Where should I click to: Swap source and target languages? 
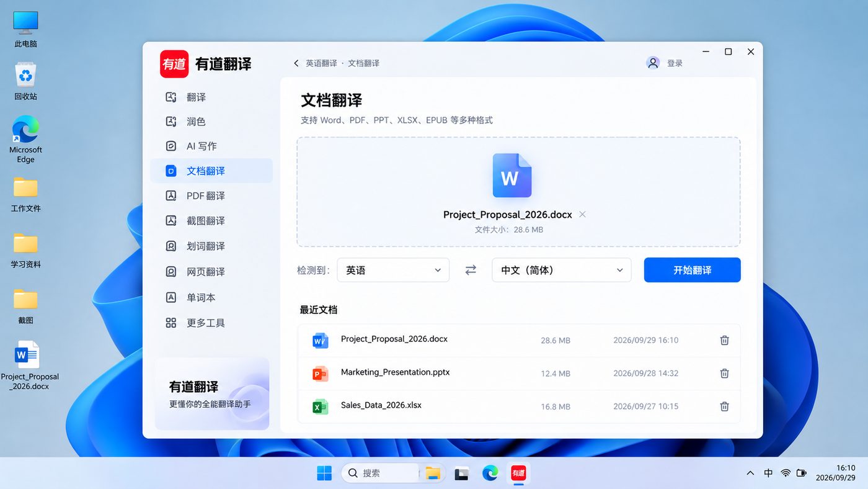point(471,270)
